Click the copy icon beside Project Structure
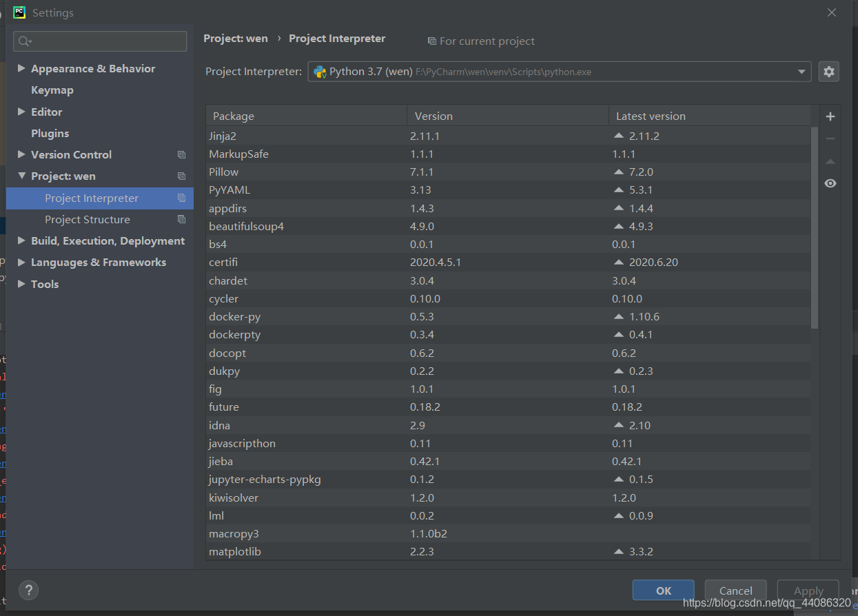Viewport: 858px width, 616px height. [181, 219]
